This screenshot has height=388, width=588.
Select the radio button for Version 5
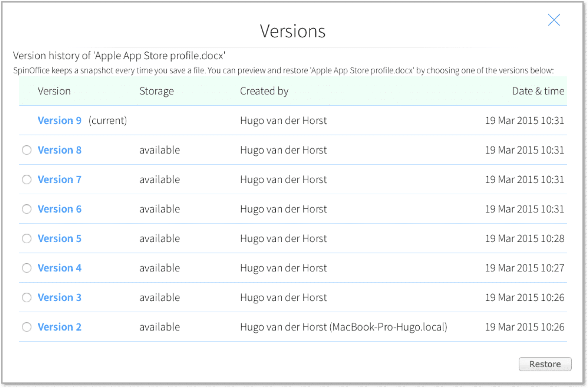[x=27, y=239]
